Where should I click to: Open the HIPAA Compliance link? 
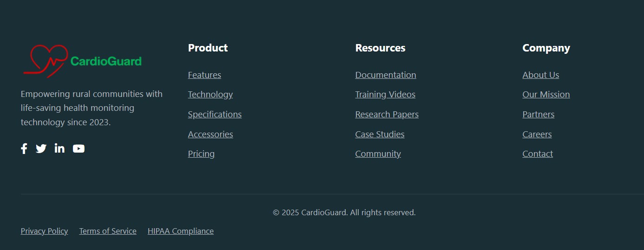(x=180, y=231)
